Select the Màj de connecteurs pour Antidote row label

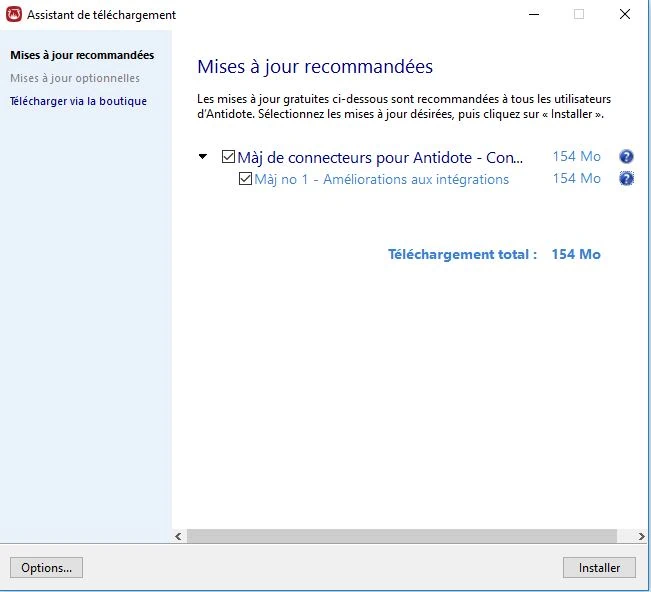click(380, 157)
